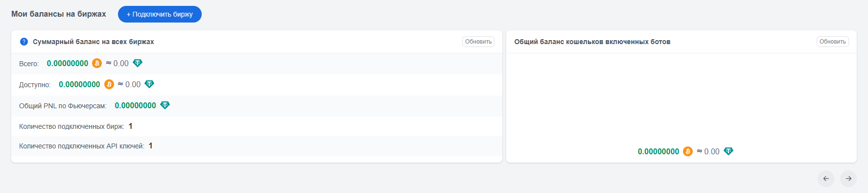Click the bots wallet total balance value
The width and height of the screenshot is (868, 193).
(x=658, y=151)
